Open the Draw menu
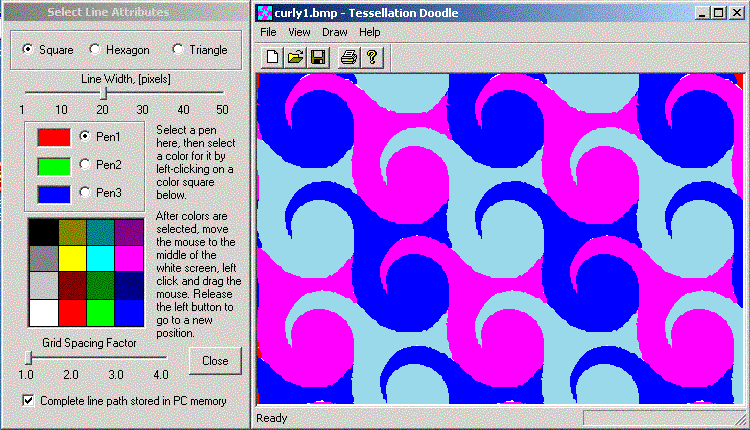750x430 pixels. point(334,32)
